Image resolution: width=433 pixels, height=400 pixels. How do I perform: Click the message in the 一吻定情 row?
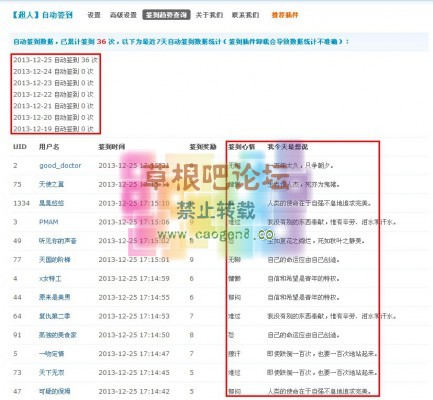(x=322, y=354)
